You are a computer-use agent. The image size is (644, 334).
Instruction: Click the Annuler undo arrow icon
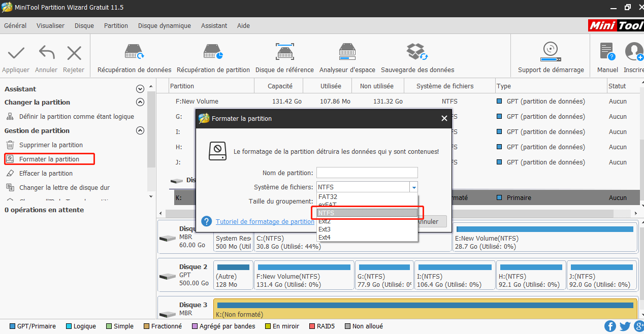[47, 53]
